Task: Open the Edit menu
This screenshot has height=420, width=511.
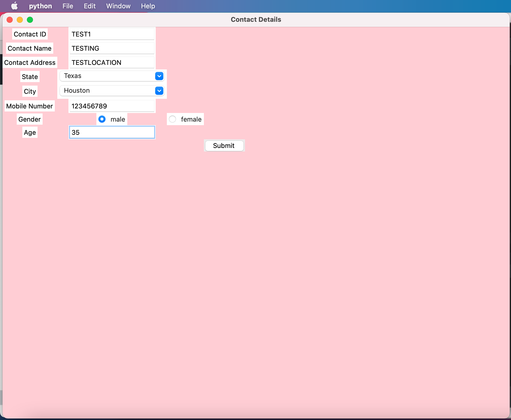Action: (89, 6)
